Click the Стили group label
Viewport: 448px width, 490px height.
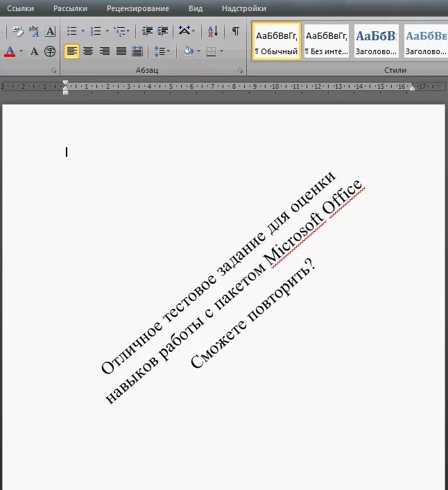[395, 70]
